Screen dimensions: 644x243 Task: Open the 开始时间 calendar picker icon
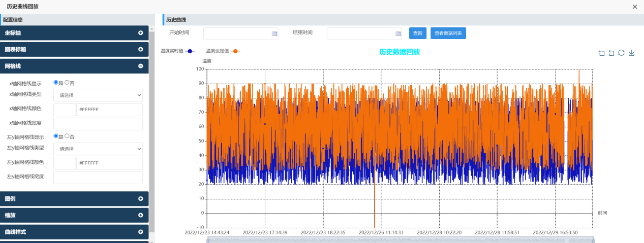tap(274, 33)
